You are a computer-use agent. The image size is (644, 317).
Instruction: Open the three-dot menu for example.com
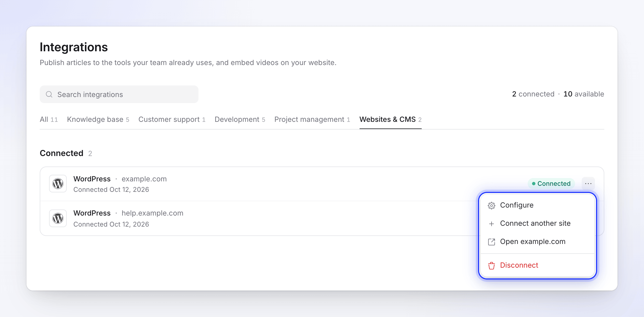coord(588,184)
